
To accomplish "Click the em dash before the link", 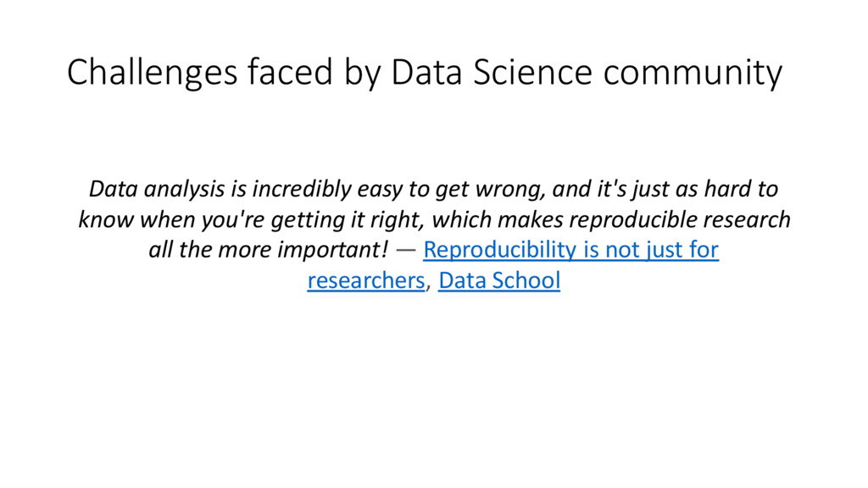I will pyautogui.click(x=406, y=250).
